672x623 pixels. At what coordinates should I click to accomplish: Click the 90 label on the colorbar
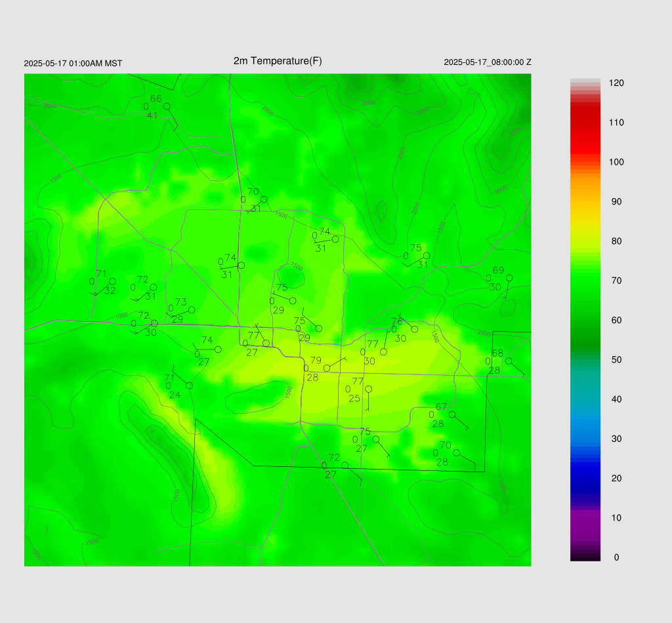coord(616,202)
